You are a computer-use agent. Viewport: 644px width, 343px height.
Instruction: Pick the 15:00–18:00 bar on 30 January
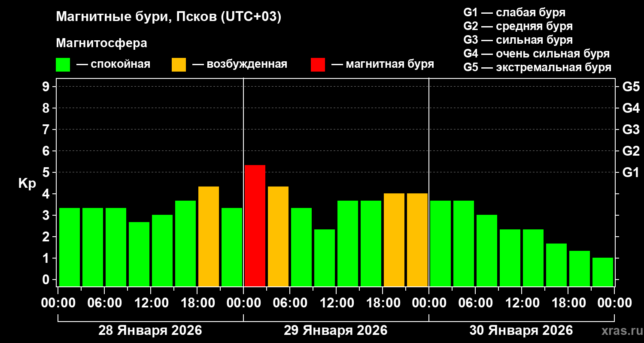[x=556, y=265]
